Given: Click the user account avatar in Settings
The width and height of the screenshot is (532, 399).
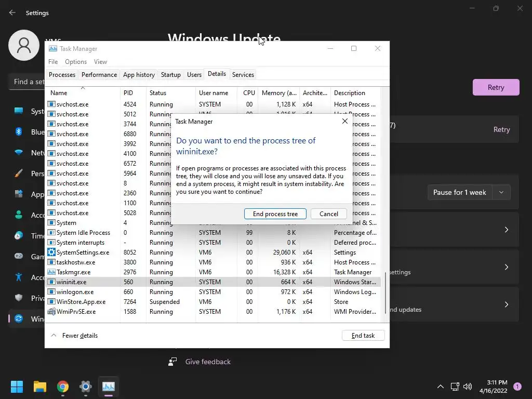Looking at the screenshot, I should (24, 45).
